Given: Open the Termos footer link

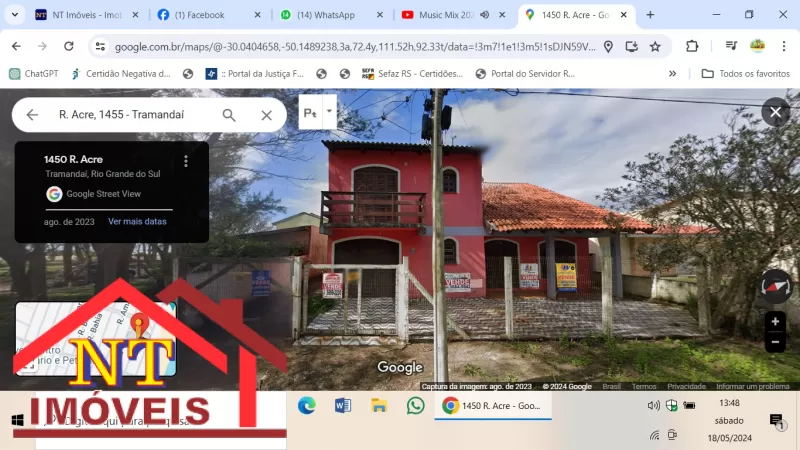Looking at the screenshot, I should pos(644,386).
